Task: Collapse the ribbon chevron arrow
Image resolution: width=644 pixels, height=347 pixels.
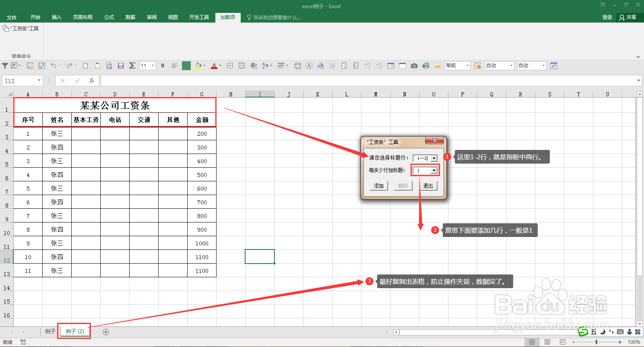Action: tap(638, 57)
